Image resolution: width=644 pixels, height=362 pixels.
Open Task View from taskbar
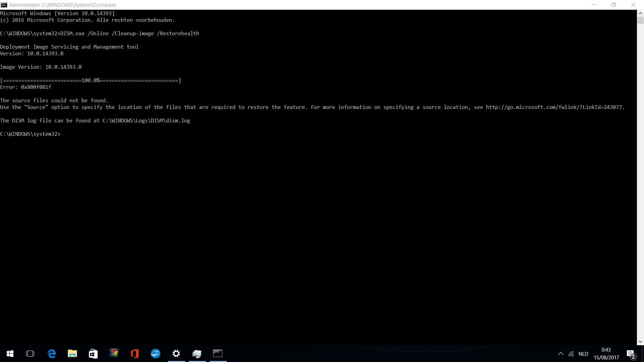coord(30,354)
